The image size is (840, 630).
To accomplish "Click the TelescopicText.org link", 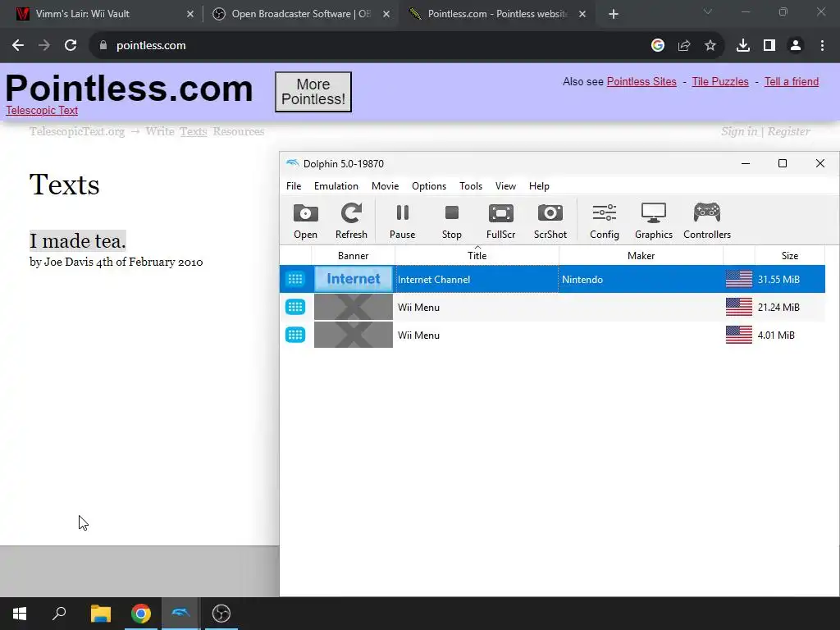I will pos(77,131).
